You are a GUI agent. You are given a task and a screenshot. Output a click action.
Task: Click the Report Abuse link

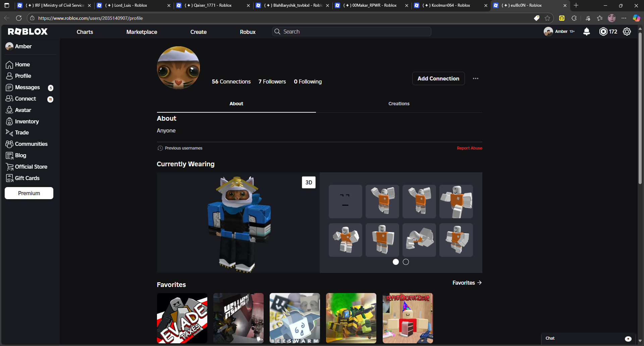click(x=469, y=148)
